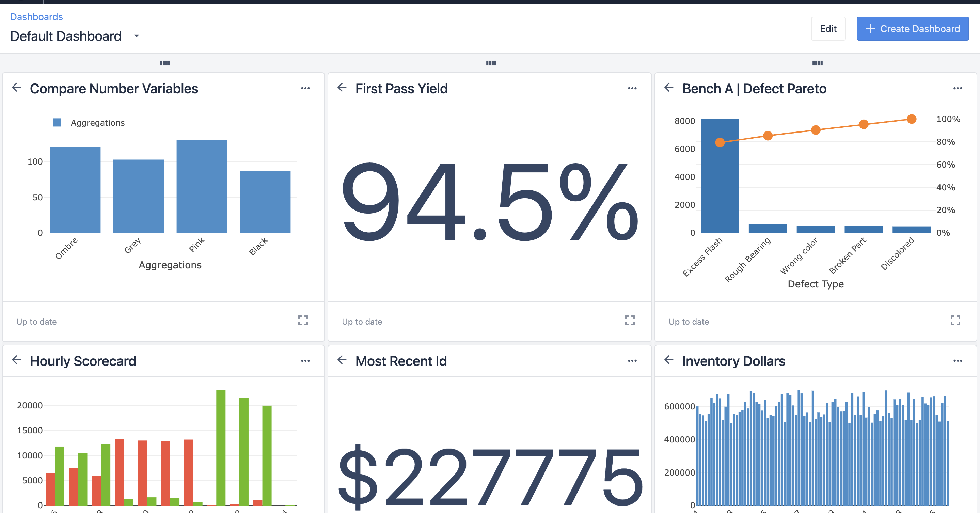
Task: Open the Default Dashboard dropdown
Action: pos(137,36)
